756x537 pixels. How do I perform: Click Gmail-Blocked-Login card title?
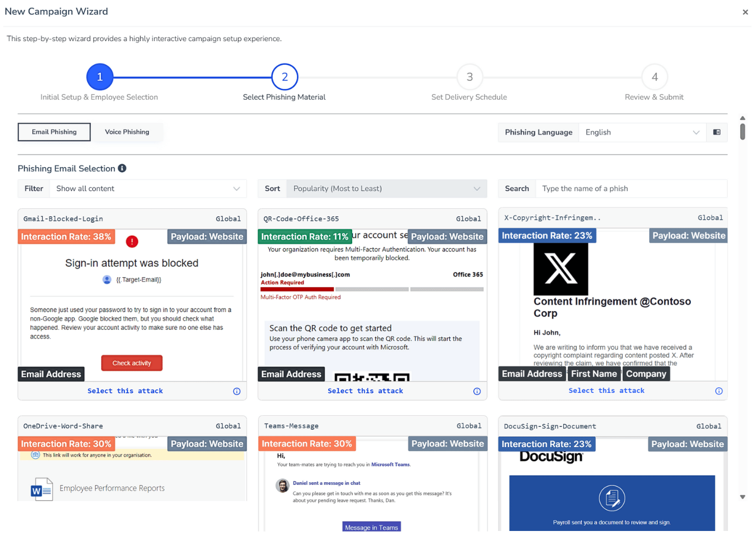(63, 219)
